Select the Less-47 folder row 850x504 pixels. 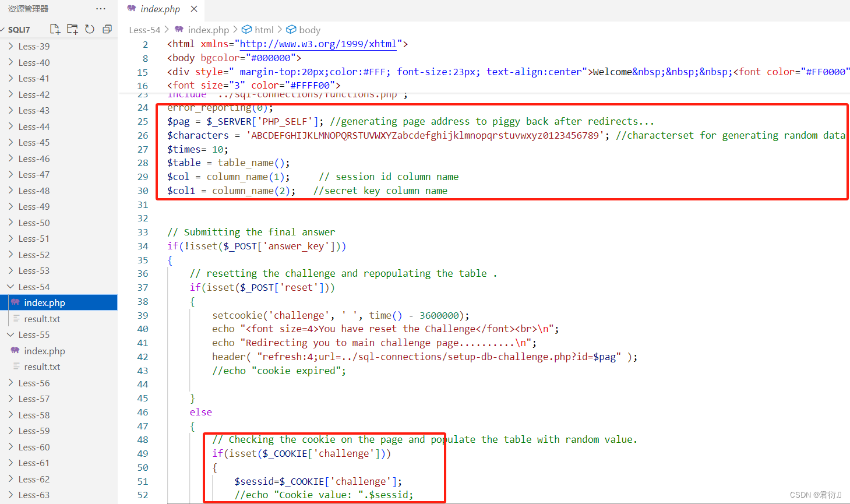pos(59,174)
